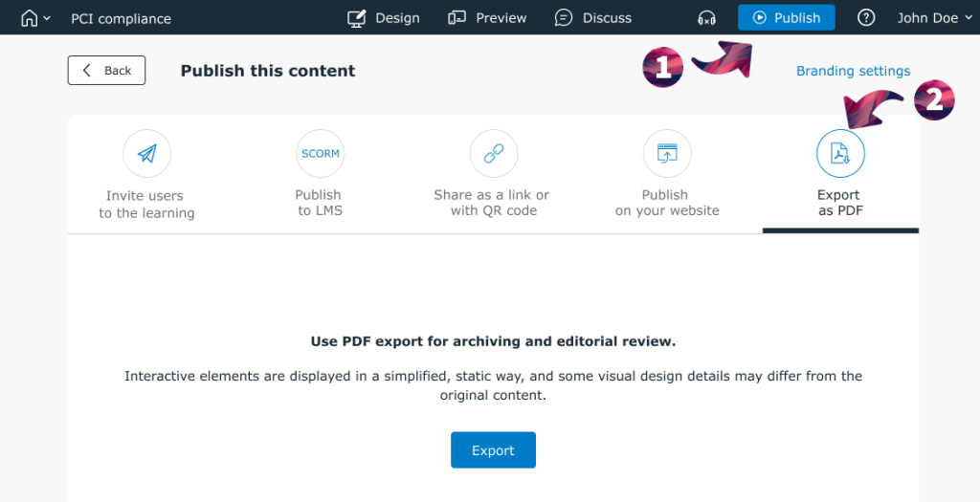Open the headset support icon
980x502 pixels.
(x=707, y=18)
